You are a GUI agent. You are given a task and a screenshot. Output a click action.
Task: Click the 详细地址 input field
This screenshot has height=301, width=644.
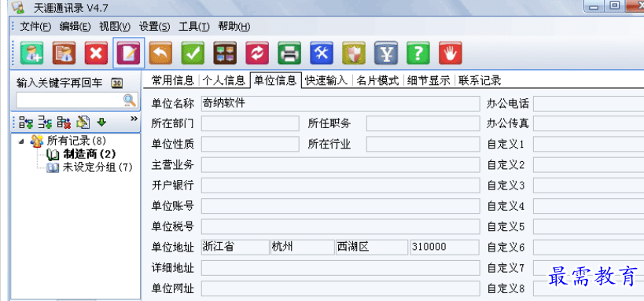[x=340, y=268]
